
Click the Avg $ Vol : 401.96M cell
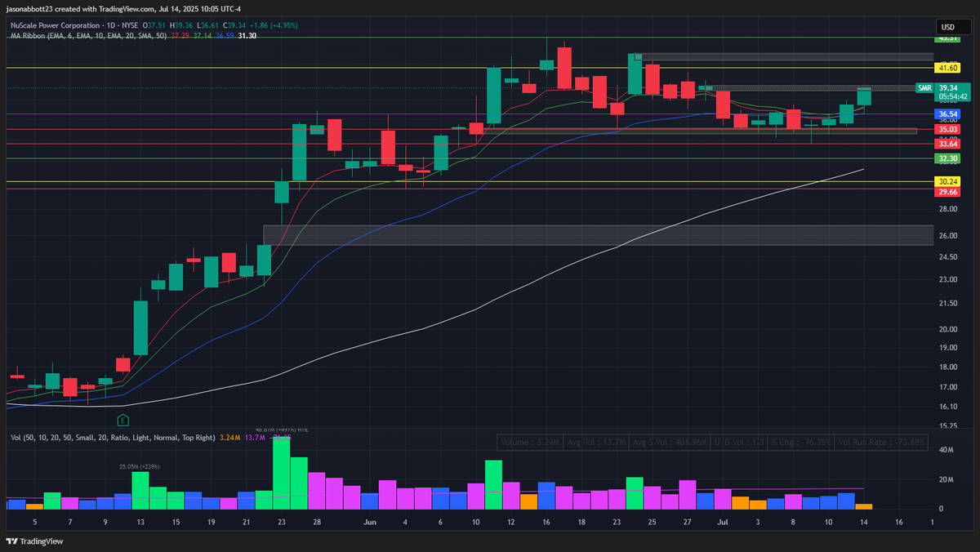(670, 442)
